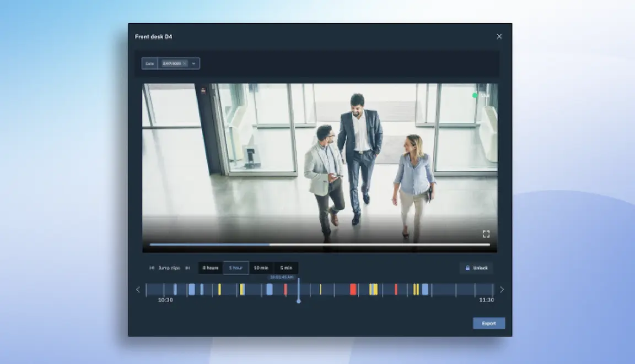
Task: Select the large red event marker on timeline
Action: pyautogui.click(x=353, y=290)
